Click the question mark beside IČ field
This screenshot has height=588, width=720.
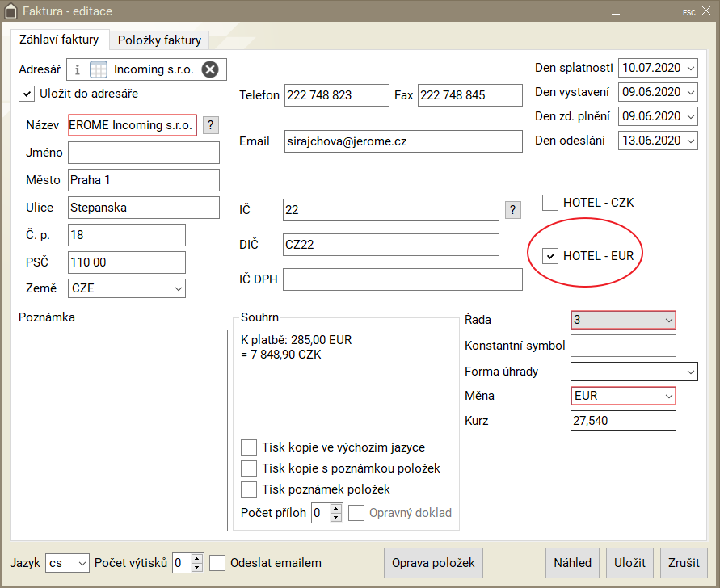coord(512,210)
